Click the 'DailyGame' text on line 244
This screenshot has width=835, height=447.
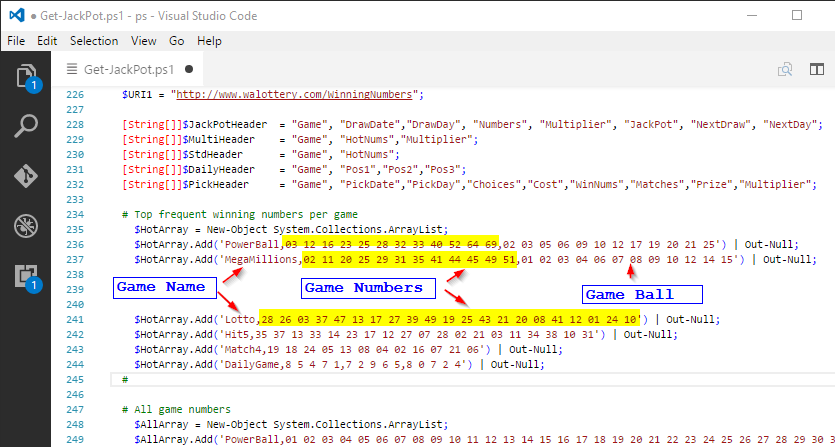tap(252, 364)
